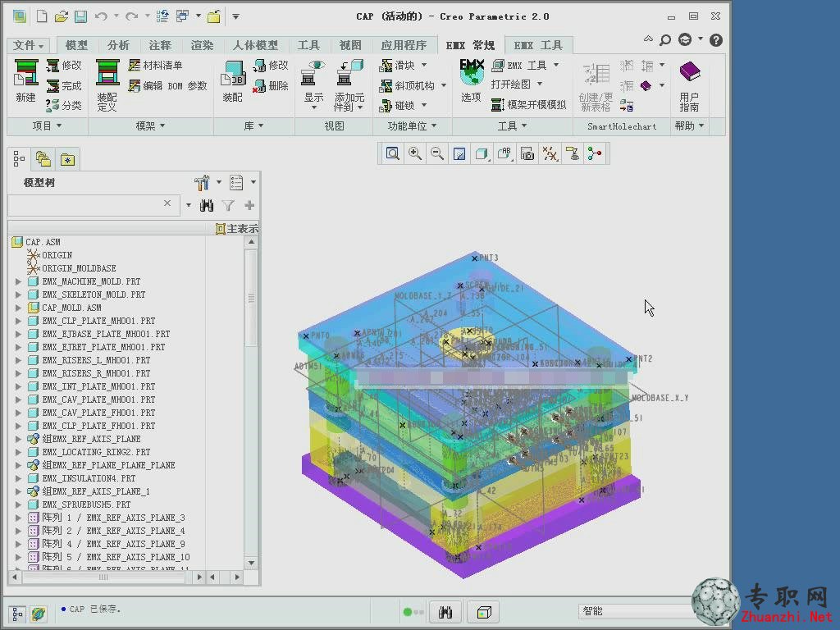Switch to the Render (渲染) ribbon tab
840x630 pixels.
pos(202,46)
